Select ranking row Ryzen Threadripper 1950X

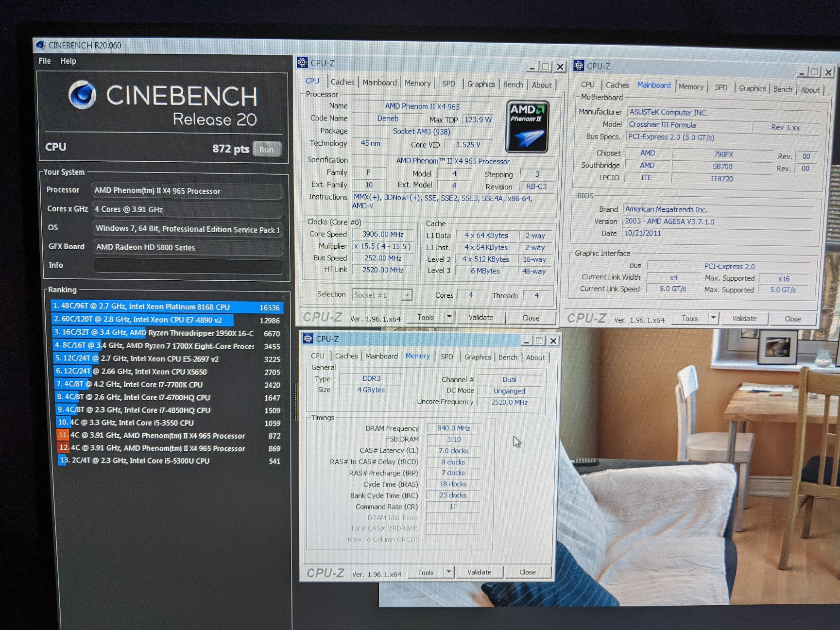(167, 333)
